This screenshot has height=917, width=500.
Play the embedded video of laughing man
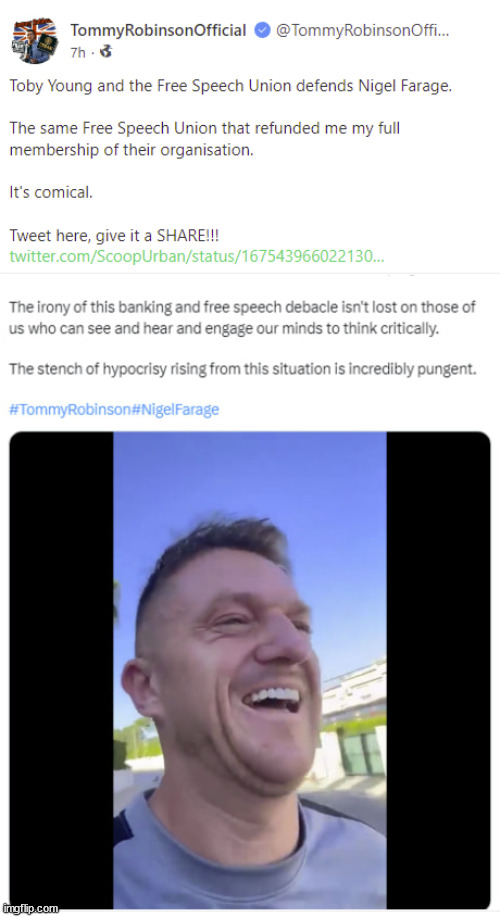[250, 670]
